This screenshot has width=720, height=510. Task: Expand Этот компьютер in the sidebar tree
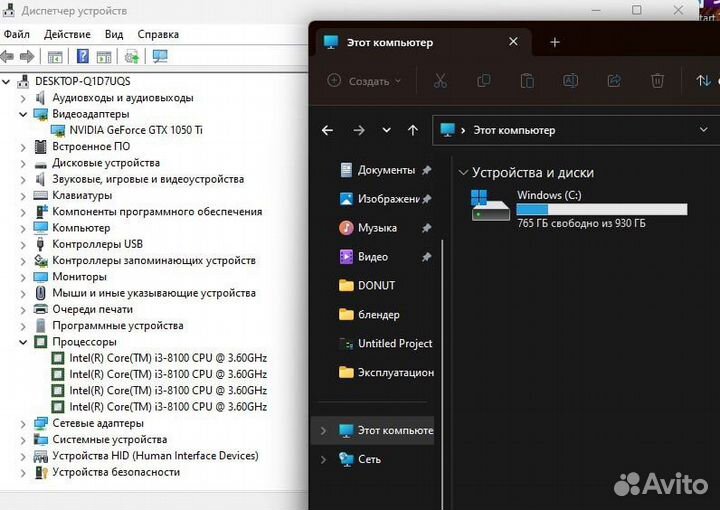[x=323, y=431]
